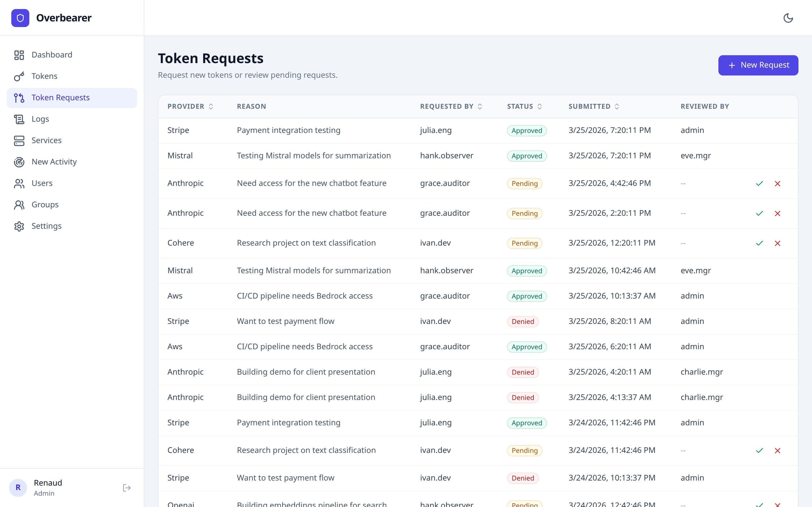Open the Services panel
Screen dimensions: 812x507
46,140
